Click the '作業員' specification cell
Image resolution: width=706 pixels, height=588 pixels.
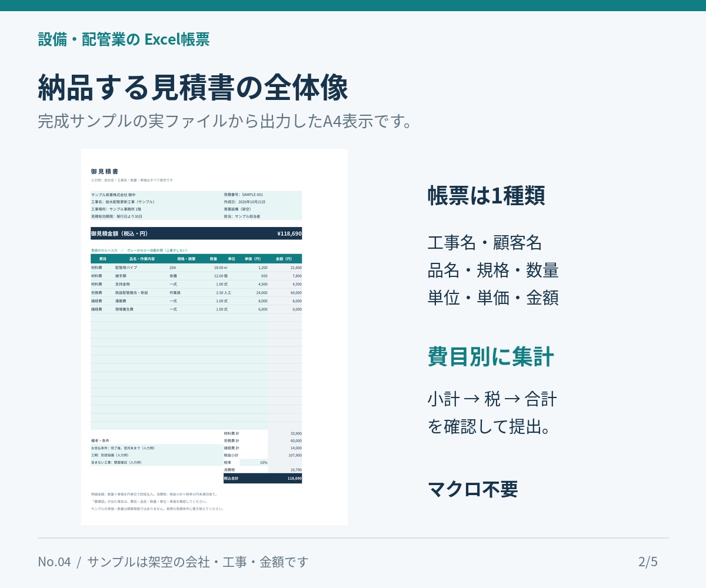pyautogui.click(x=175, y=292)
